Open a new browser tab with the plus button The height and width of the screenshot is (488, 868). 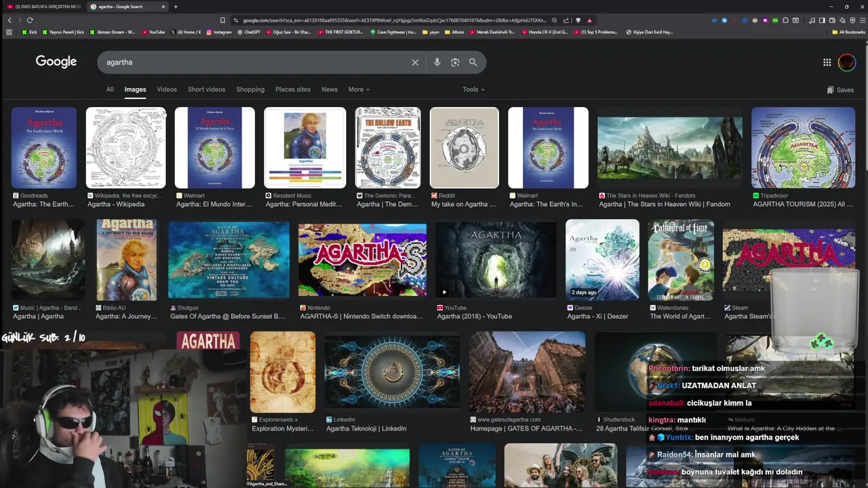point(176,7)
